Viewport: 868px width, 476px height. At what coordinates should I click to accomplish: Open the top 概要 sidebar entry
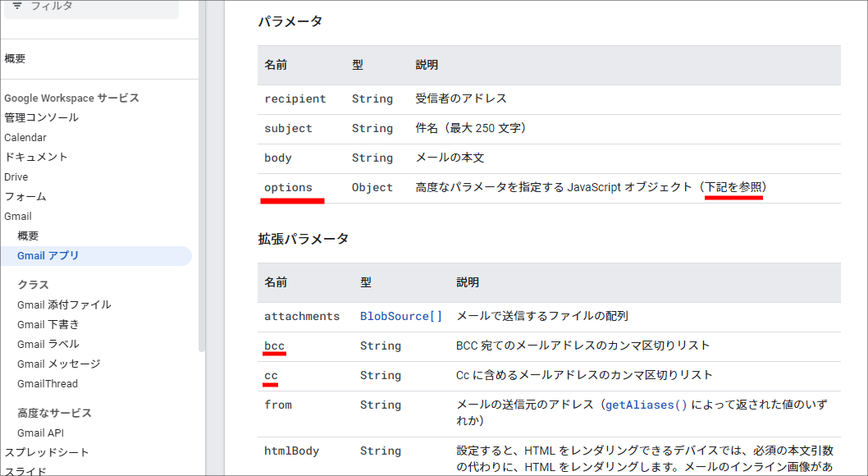pos(15,58)
